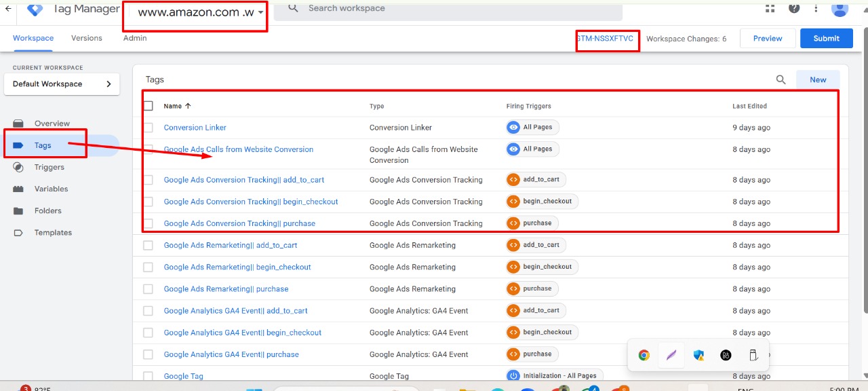Open Initialization - All Pages trigger for Google Tag
This screenshot has width=868, height=391.
click(x=554, y=375)
